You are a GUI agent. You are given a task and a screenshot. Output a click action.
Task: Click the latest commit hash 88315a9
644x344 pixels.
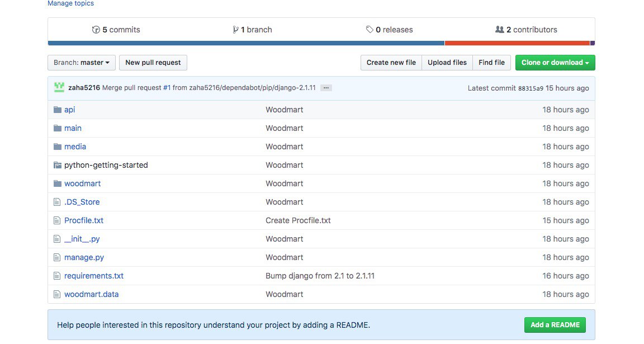[x=531, y=88]
